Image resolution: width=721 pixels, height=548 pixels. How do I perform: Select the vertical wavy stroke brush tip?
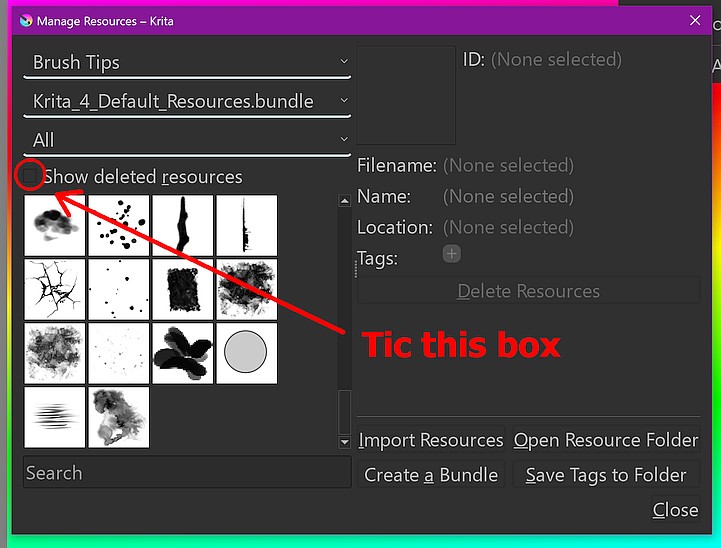tap(183, 225)
